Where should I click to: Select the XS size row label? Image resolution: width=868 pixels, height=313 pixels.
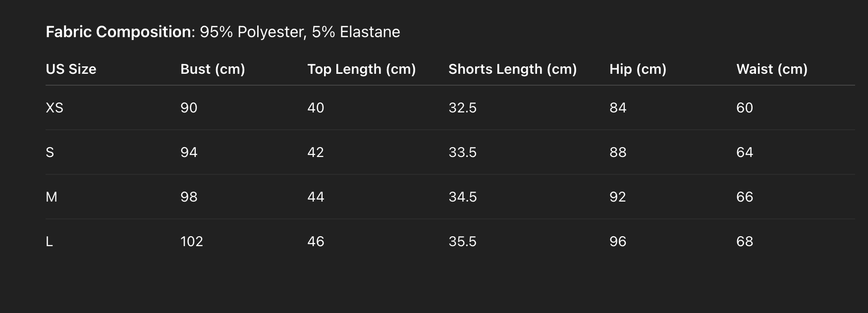[x=54, y=107]
